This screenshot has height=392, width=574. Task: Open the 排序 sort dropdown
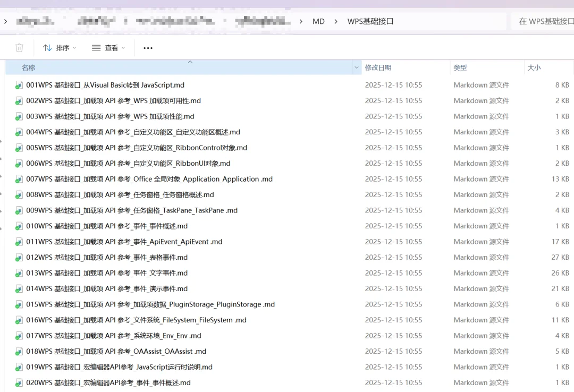(60, 48)
